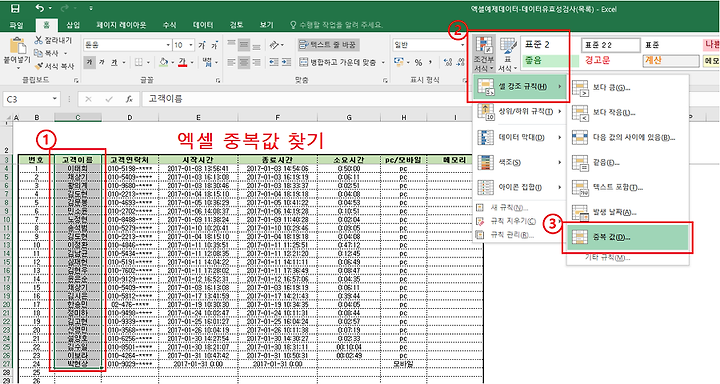This screenshot has height=384, width=720.
Task: Expand the Name Box dropdown arrow next to C3
Action: coord(55,99)
